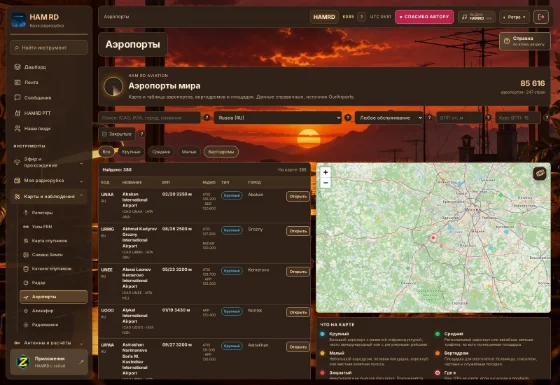
Task: Open the Любое обслуживание dropdown
Action: point(389,118)
